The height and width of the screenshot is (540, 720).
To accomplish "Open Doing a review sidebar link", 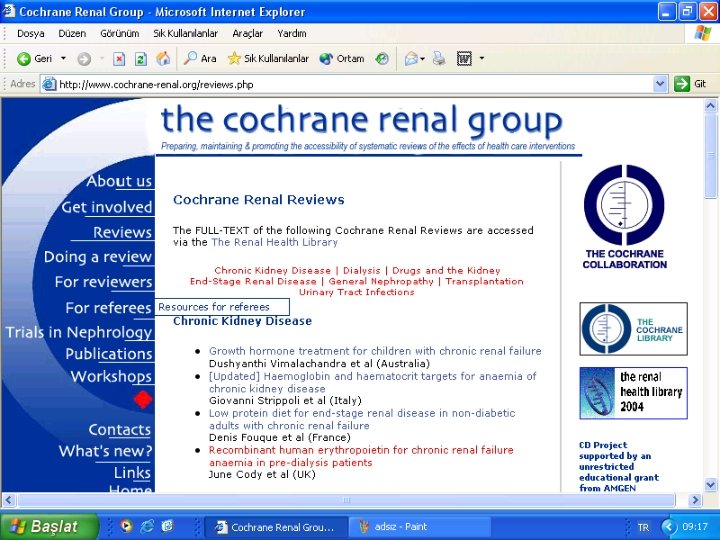I will [98, 257].
